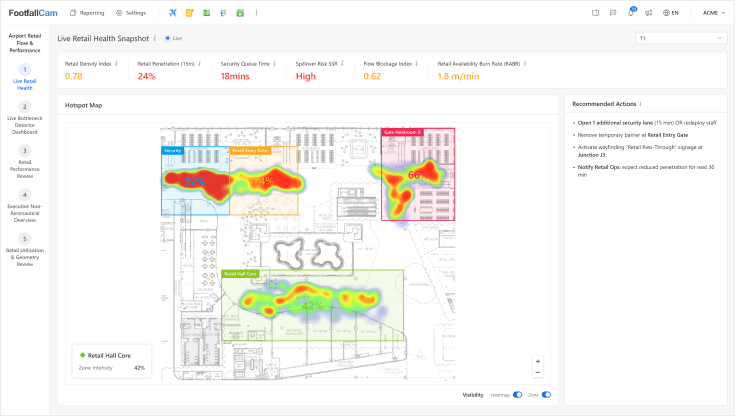Click the Zone Intensity 42% legend value
Viewport: 735px width, 416px height.
(x=139, y=368)
